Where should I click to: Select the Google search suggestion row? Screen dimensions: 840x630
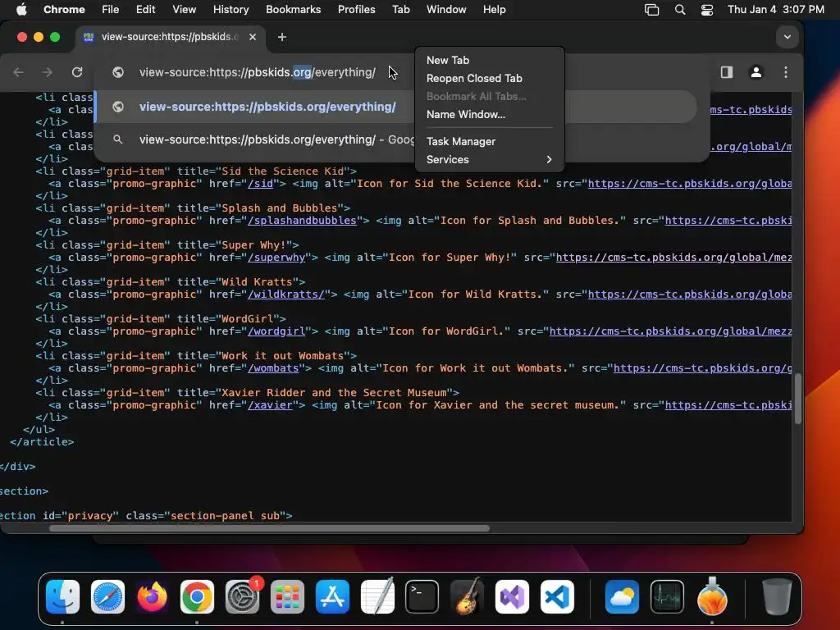(396, 139)
